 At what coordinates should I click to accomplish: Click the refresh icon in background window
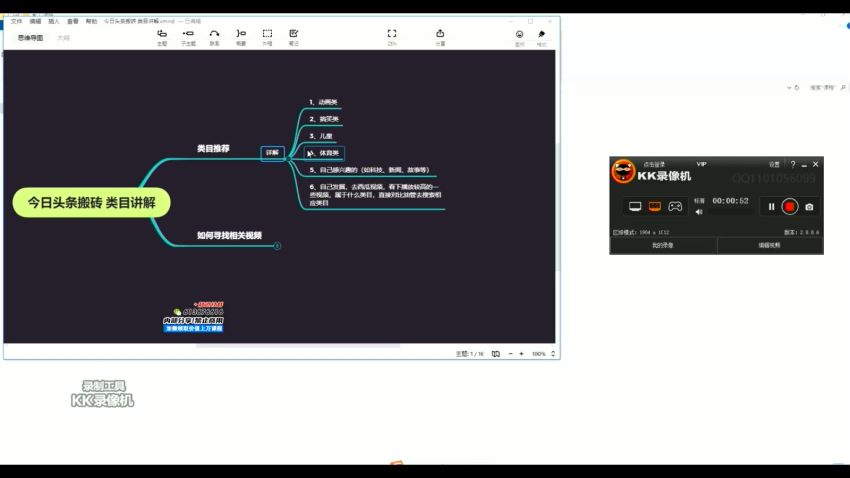tap(797, 87)
